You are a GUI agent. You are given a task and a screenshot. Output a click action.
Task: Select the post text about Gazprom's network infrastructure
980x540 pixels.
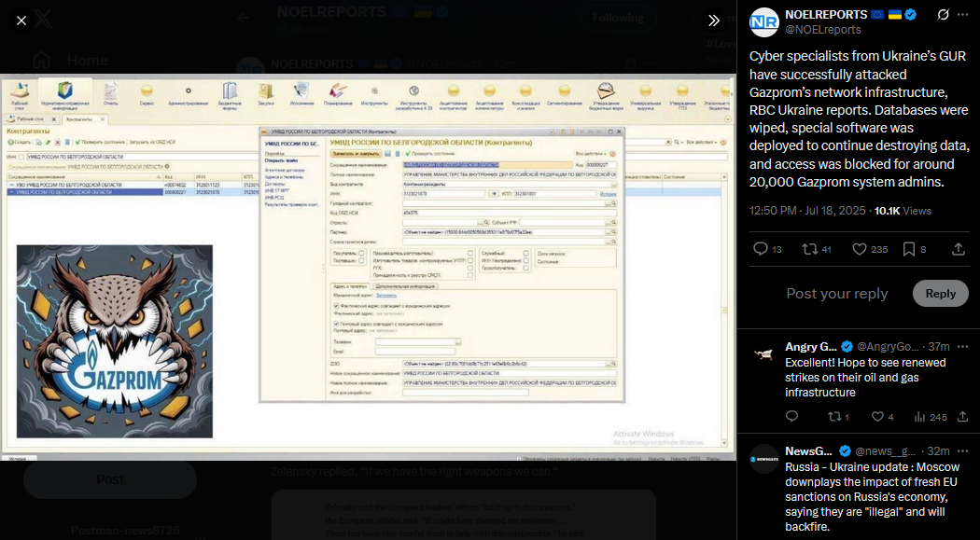(860, 119)
